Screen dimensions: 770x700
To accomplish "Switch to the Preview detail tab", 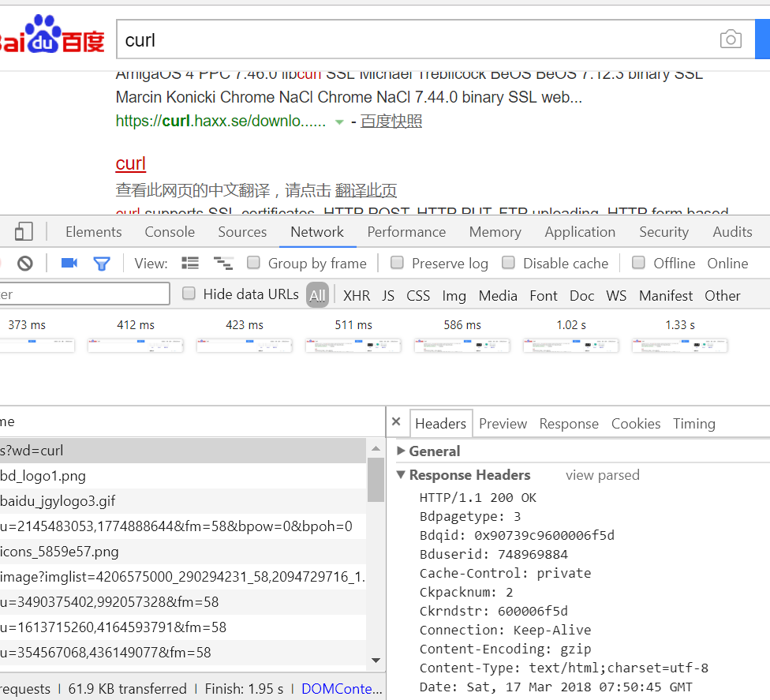I will 503,424.
